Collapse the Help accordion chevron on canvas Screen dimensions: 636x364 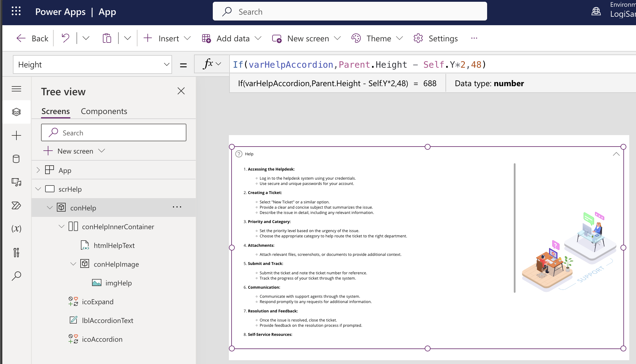[x=616, y=154]
